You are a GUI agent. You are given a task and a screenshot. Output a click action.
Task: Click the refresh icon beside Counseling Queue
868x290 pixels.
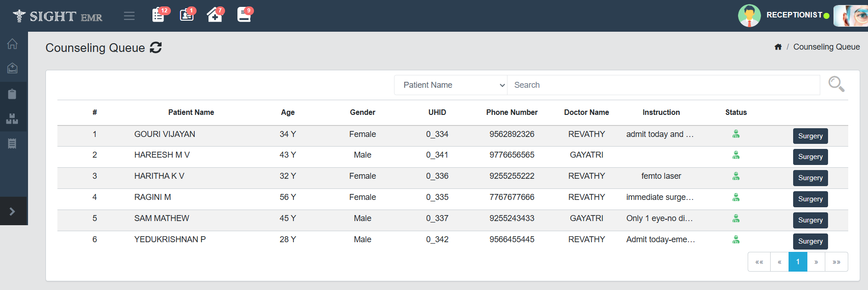(156, 48)
